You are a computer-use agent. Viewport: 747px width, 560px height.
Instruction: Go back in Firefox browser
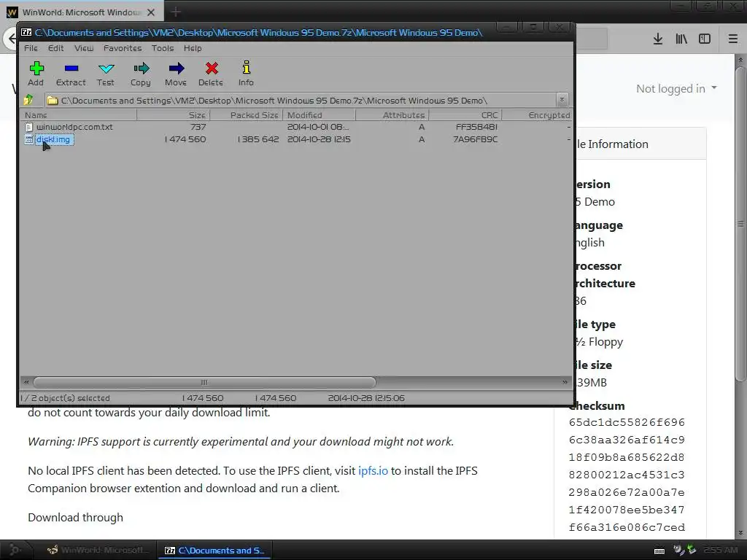point(12,39)
